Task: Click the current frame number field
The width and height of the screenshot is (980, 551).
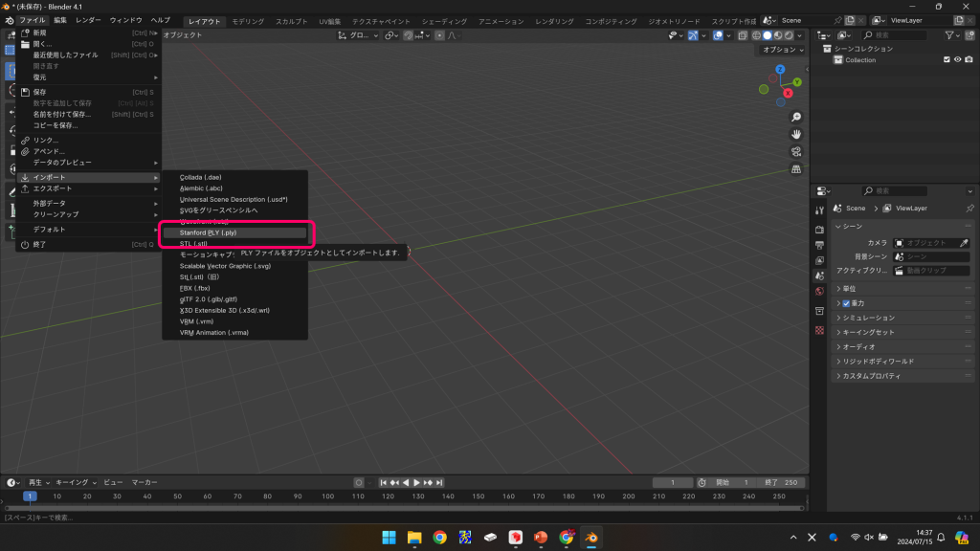Action: (673, 482)
